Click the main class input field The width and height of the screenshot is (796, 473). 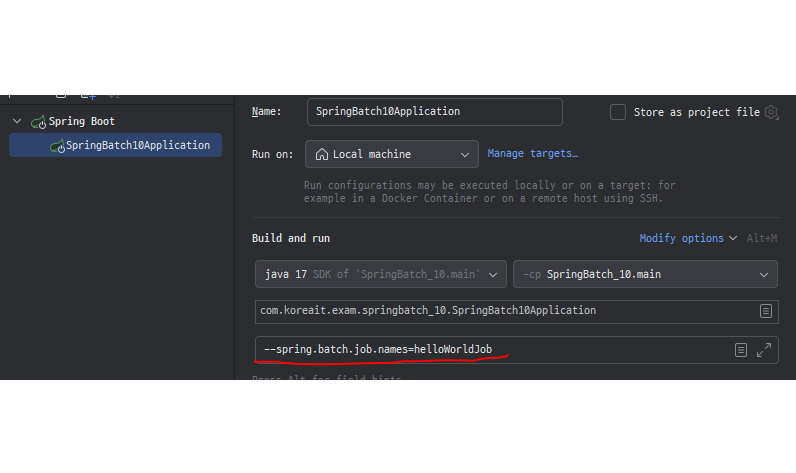pos(516,311)
